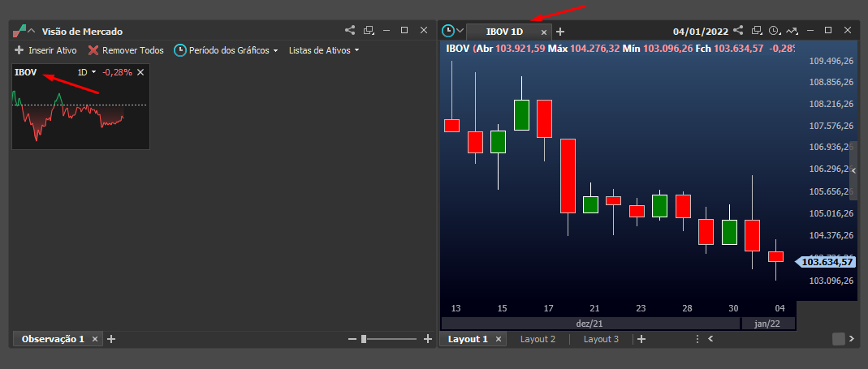Click the gray square button at bar end
868x369 pixels.
(839, 338)
